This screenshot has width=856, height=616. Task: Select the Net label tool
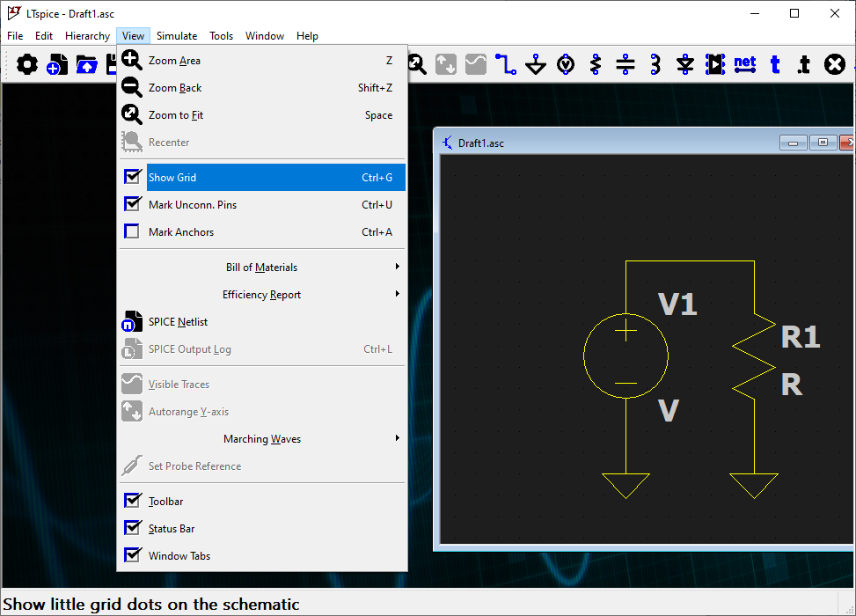tap(745, 65)
